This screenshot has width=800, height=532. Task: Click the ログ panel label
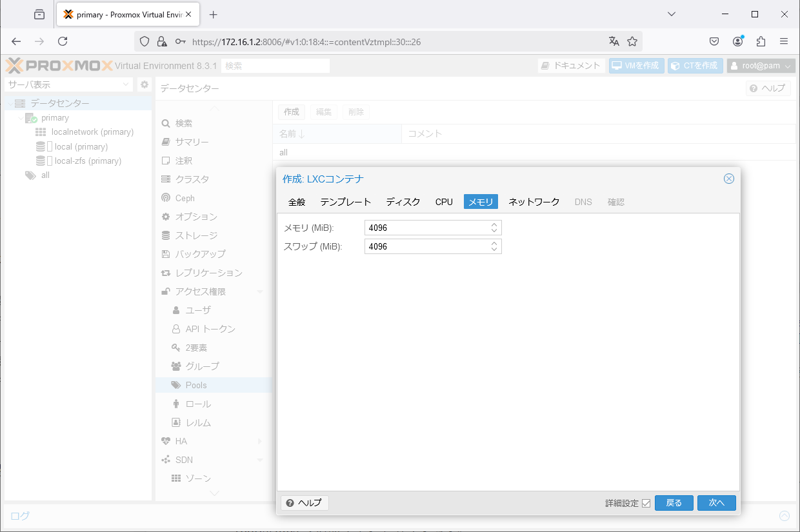pos(20,516)
